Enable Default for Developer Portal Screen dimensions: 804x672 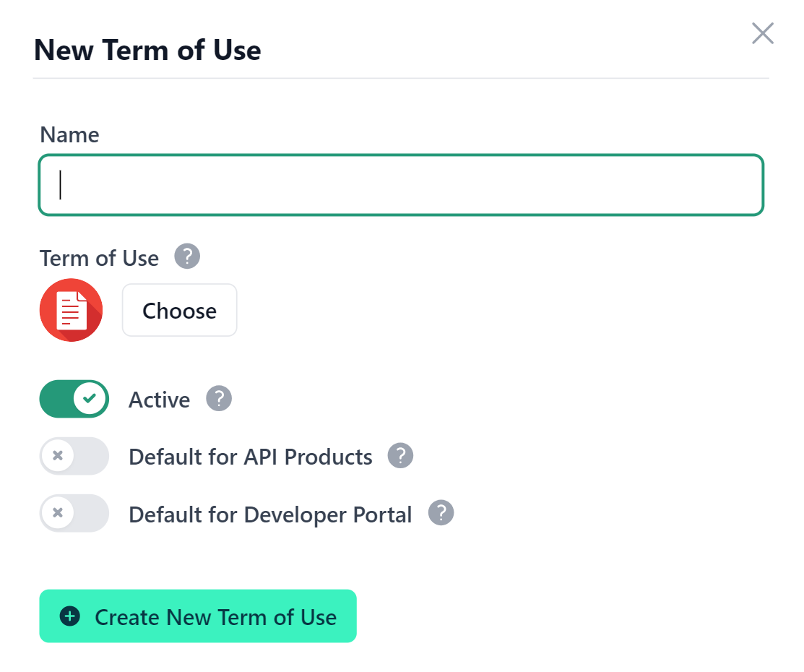74,514
